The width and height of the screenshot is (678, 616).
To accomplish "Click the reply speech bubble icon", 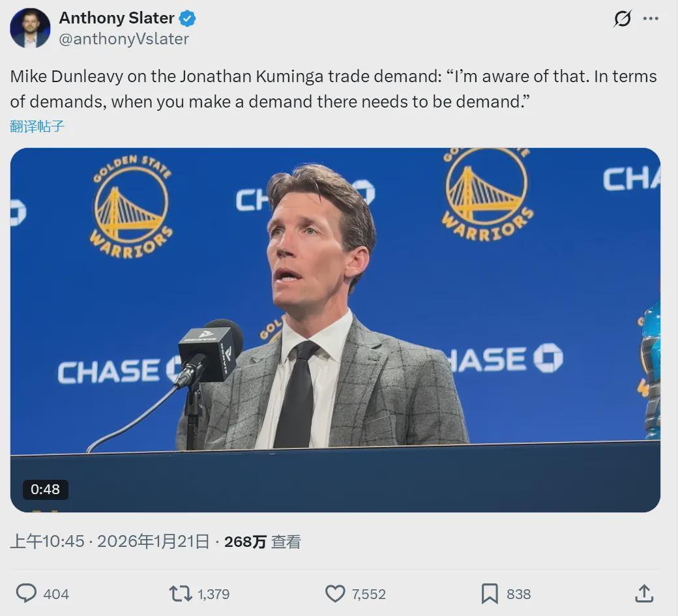I will coord(26,593).
